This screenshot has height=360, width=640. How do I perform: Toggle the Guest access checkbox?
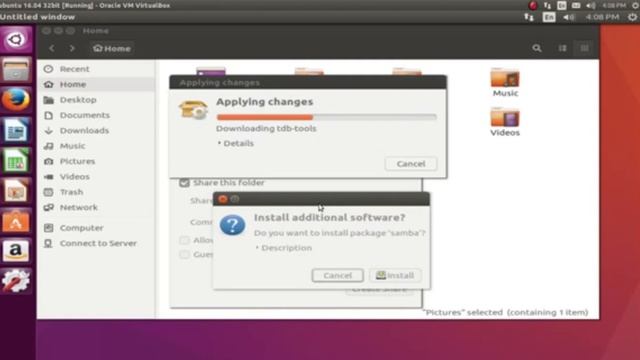tap(184, 255)
